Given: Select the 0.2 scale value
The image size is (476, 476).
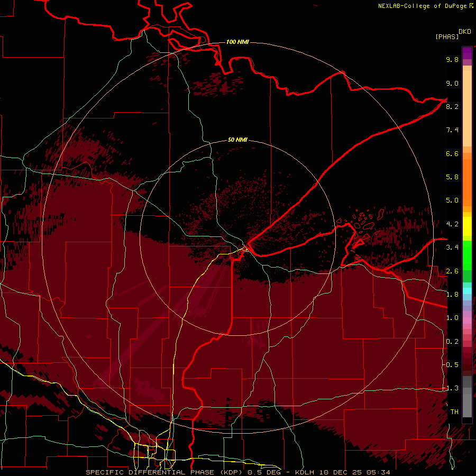Looking at the screenshot, I should pyautogui.click(x=452, y=342).
